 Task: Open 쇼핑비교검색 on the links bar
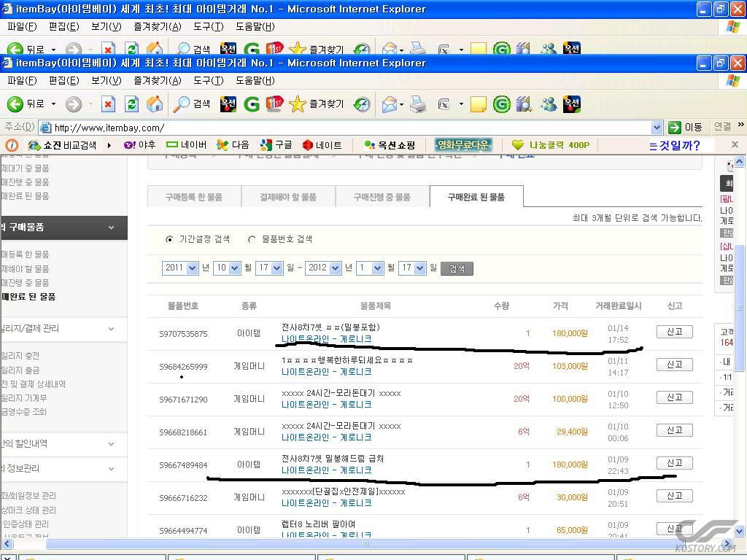click(63, 145)
